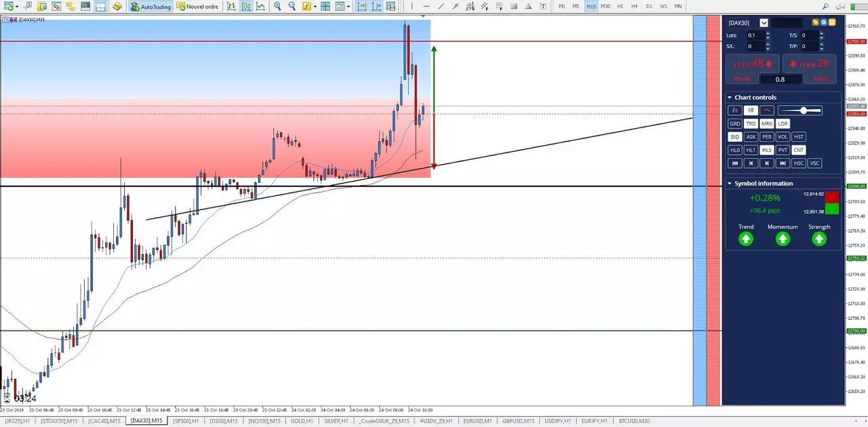Image resolution: width=868 pixels, height=427 pixels.
Task: Select the vertical line drawing tool
Action: click(x=412, y=6)
